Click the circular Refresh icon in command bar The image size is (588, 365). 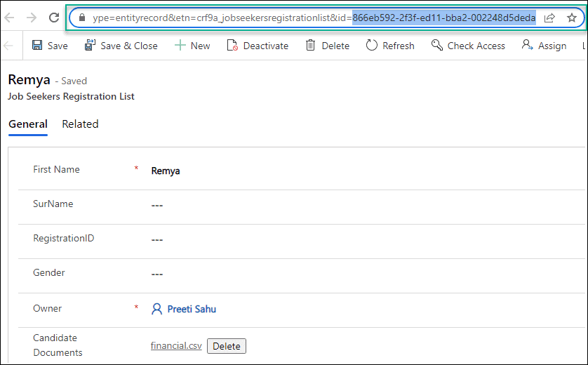[x=371, y=46]
